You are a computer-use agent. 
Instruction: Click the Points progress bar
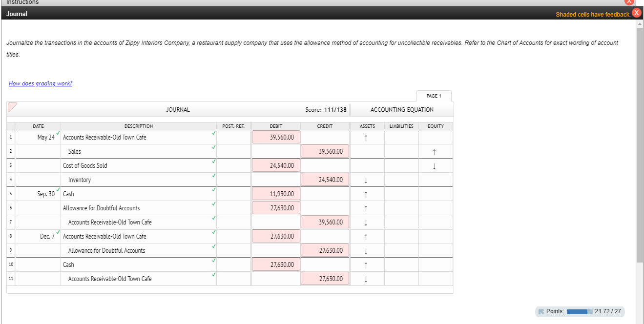point(579,311)
